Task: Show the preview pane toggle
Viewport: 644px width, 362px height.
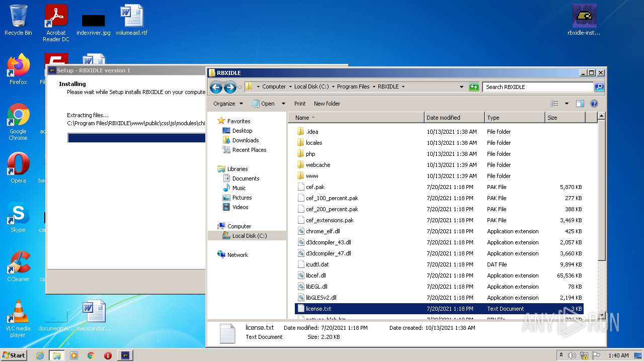Action: click(580, 104)
